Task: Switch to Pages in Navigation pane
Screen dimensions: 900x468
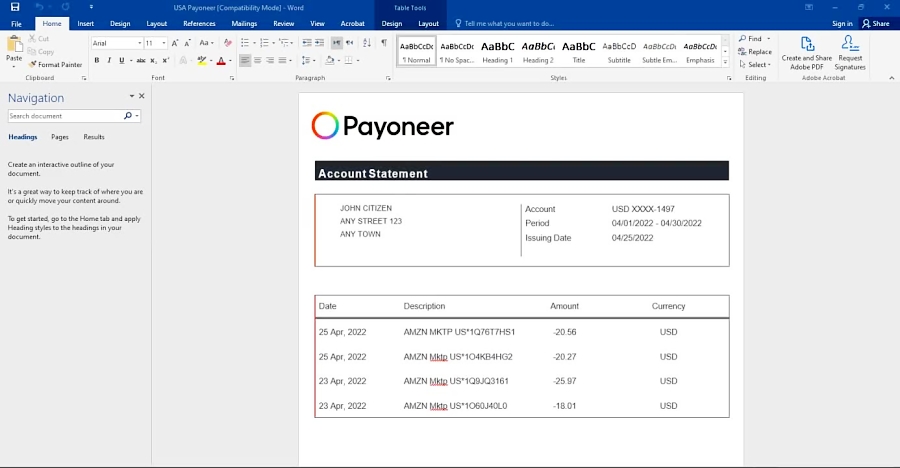Action: (60, 137)
